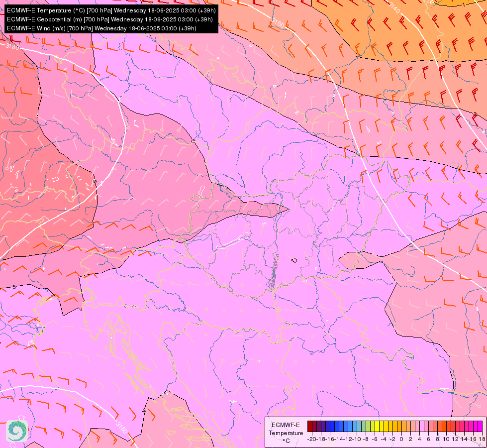Click the ECMWF-E Temperature 700 hPa title line
Image resolution: width=487 pixels, height=448 pixels.
coord(111,10)
